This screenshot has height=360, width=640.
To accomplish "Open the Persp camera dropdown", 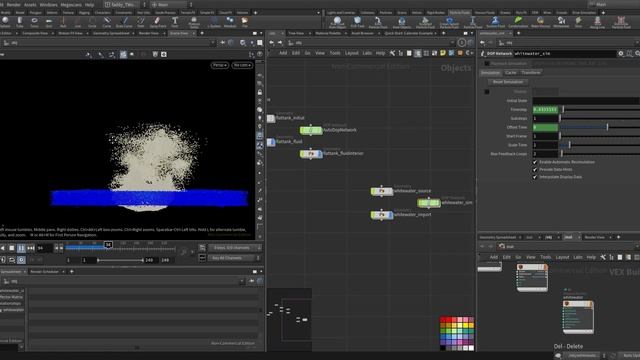I will (x=220, y=65).
